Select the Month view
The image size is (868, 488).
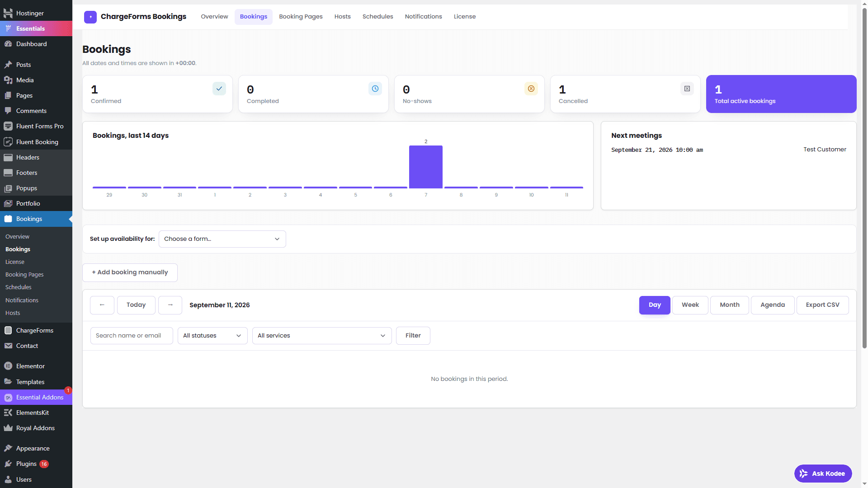pos(729,305)
